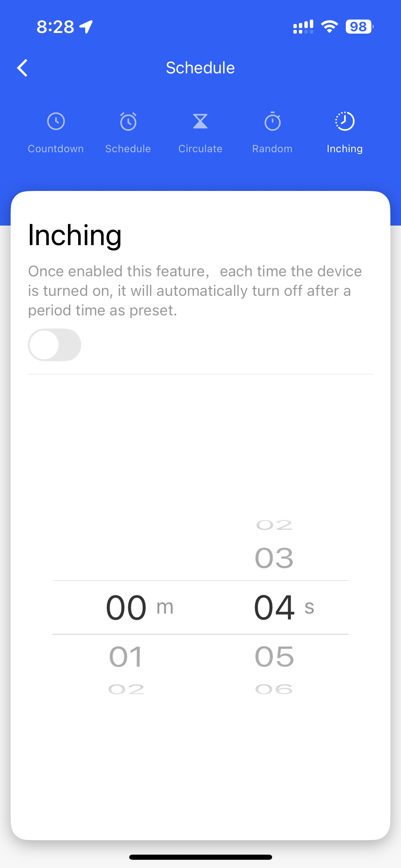Select the Schedule alarm clock icon
The width and height of the screenshot is (401, 868).
(x=128, y=121)
